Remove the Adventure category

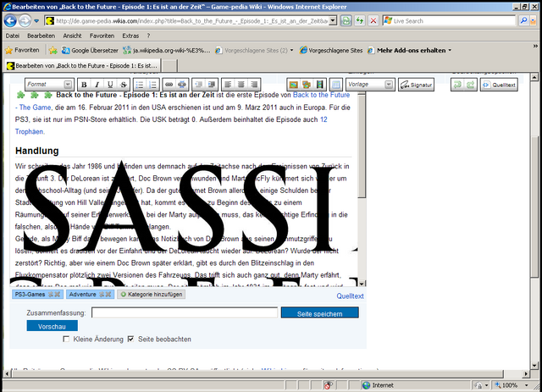(108, 295)
